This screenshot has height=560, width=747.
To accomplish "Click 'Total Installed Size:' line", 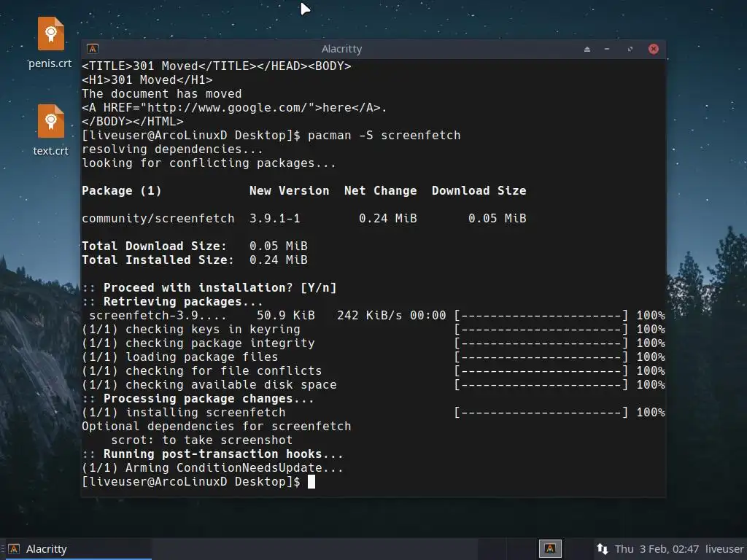I will pos(195,260).
